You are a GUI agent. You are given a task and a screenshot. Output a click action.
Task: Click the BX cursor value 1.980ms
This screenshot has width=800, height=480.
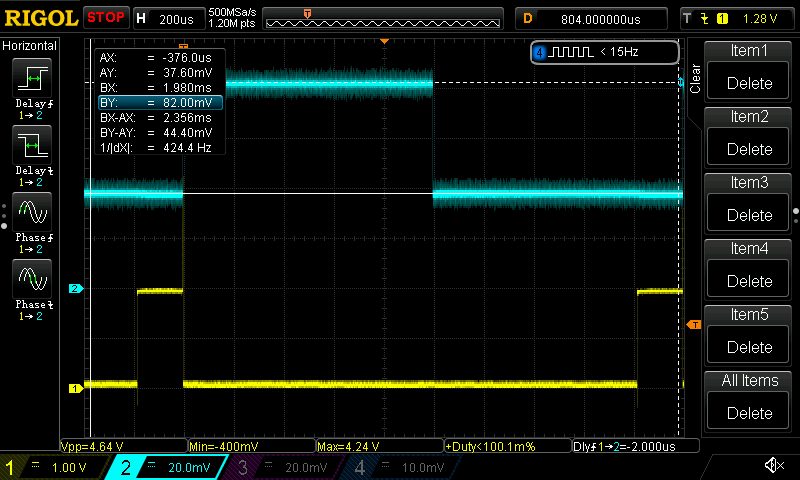pyautogui.click(x=187, y=88)
